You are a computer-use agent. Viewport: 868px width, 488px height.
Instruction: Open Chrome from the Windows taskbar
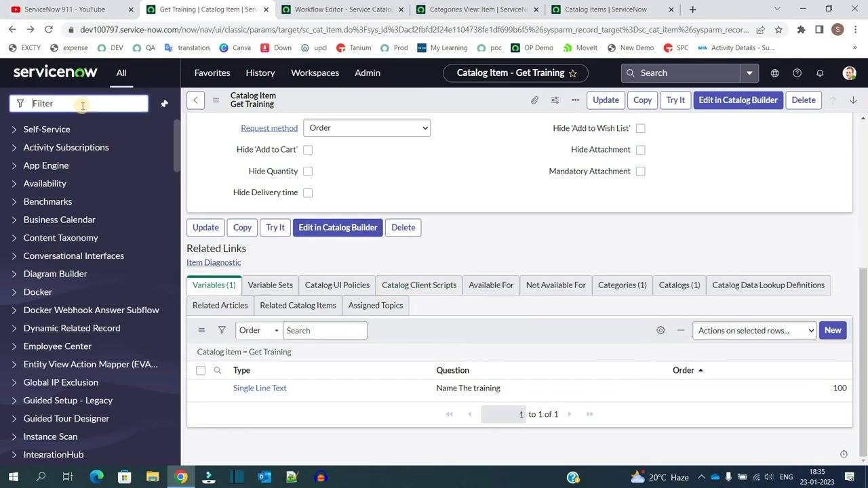pyautogui.click(x=181, y=477)
